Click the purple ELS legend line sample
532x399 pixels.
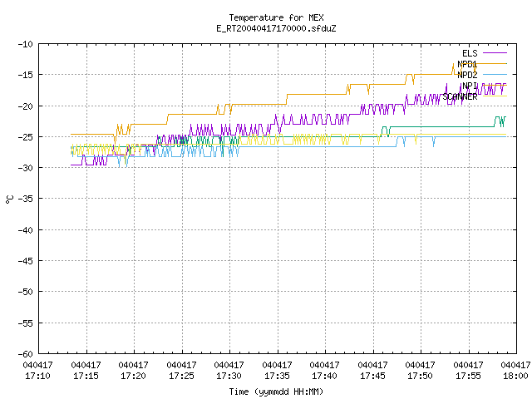point(495,53)
